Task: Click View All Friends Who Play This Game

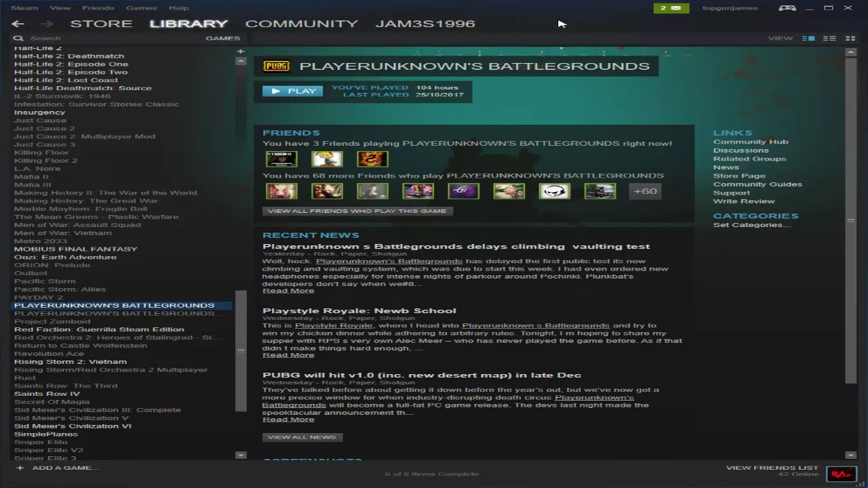Action: 357,211
